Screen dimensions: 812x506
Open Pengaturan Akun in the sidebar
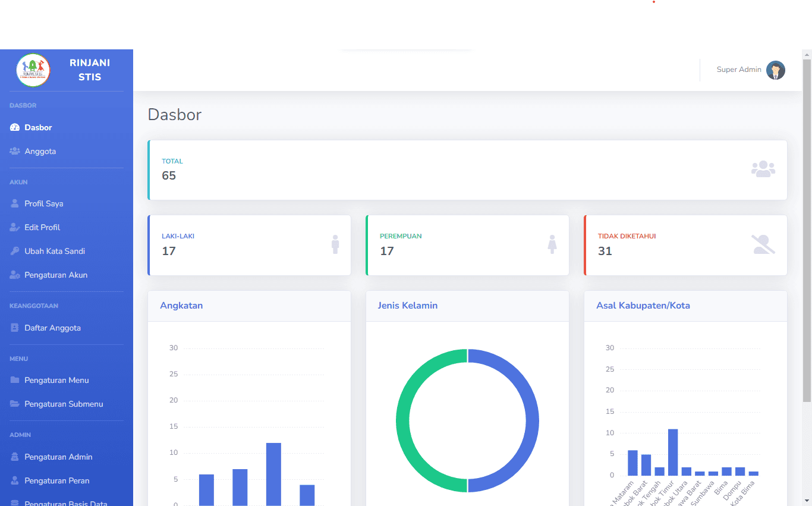click(56, 275)
